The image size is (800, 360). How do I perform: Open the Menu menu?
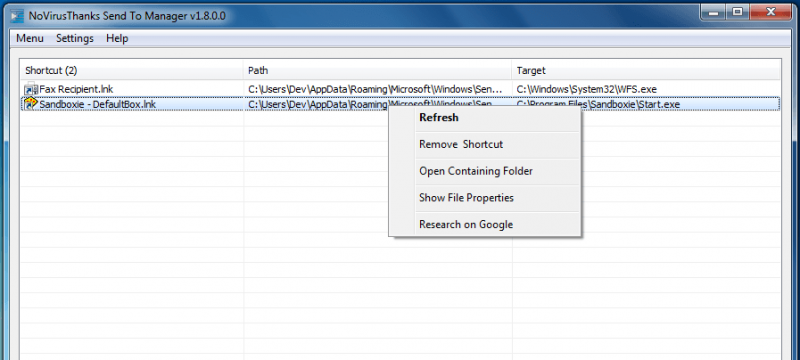point(30,39)
